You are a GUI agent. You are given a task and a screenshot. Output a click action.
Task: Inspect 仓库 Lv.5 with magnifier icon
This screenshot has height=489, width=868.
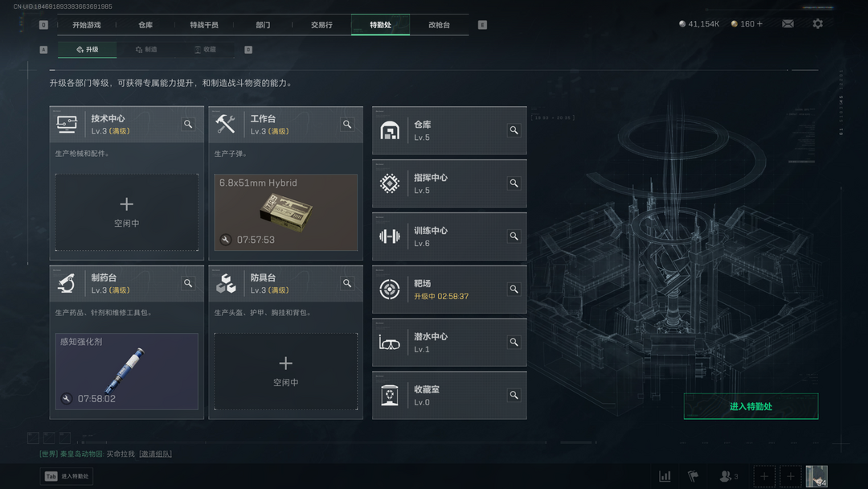point(514,130)
